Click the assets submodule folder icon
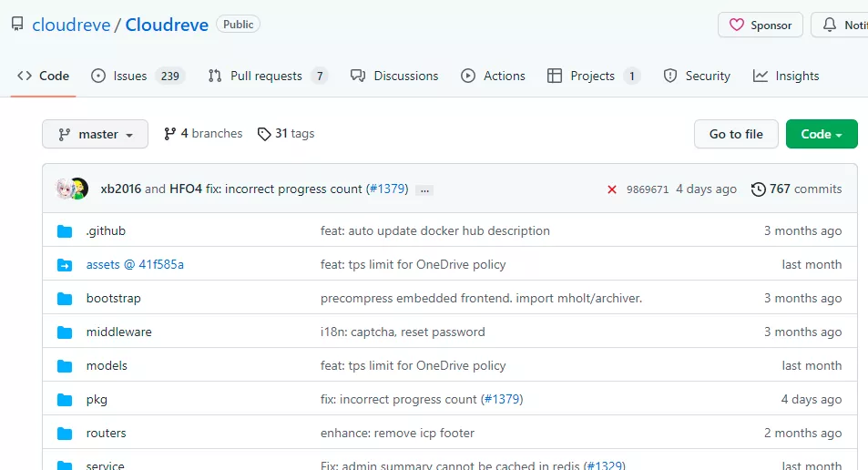Image resolution: width=868 pixels, height=470 pixels. click(65, 265)
